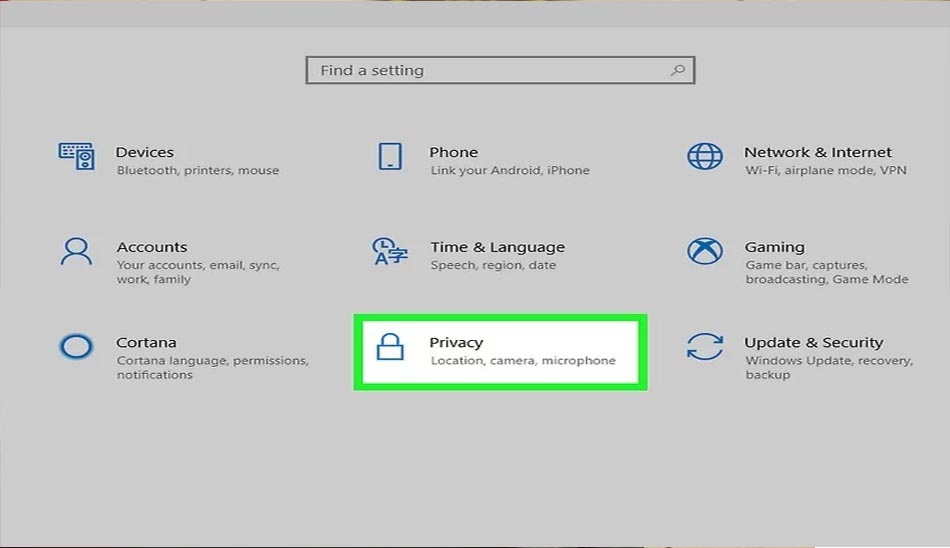Focus the Find a setting search field
The width and height of the screenshot is (950, 548).
click(500, 70)
